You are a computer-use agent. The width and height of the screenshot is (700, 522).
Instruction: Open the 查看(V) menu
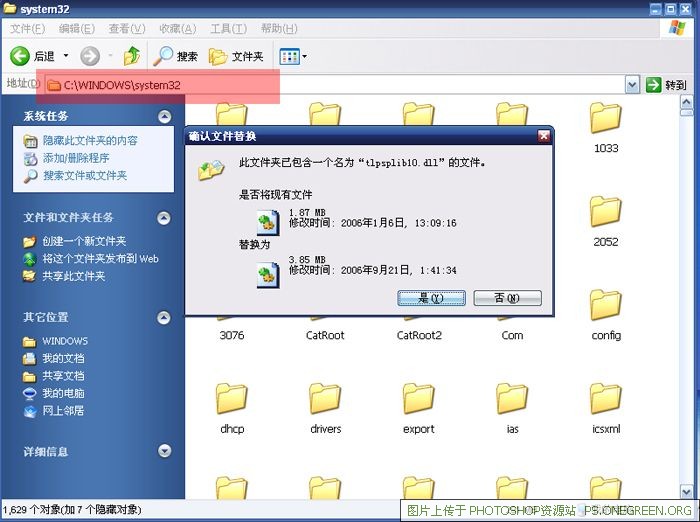coord(127,29)
